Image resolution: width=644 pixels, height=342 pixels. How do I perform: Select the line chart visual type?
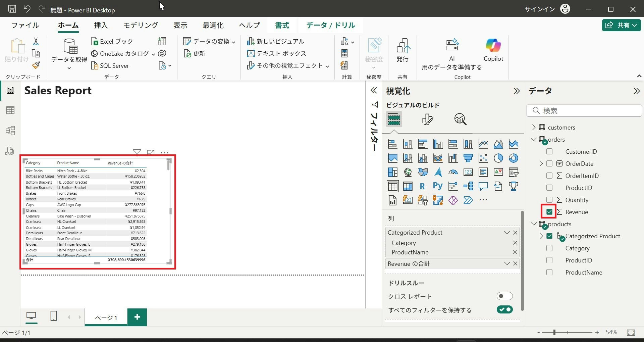[x=483, y=144]
